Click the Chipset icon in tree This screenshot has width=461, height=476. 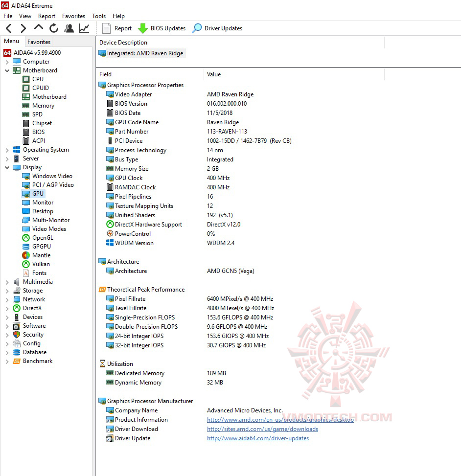[26, 123]
